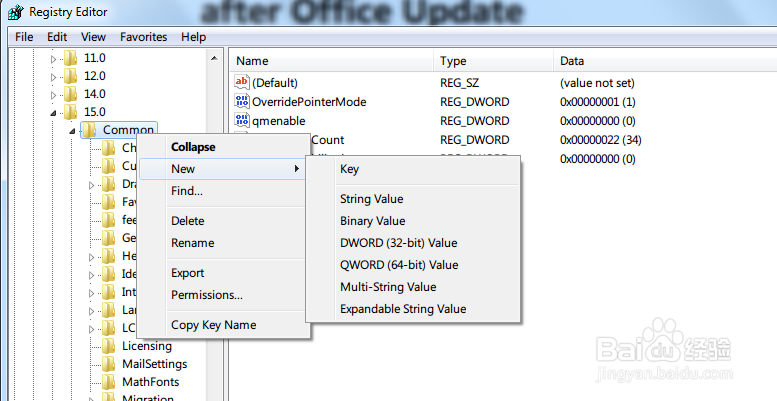
Task: Collapse the 15.0 tree key
Action: pyautogui.click(x=54, y=113)
